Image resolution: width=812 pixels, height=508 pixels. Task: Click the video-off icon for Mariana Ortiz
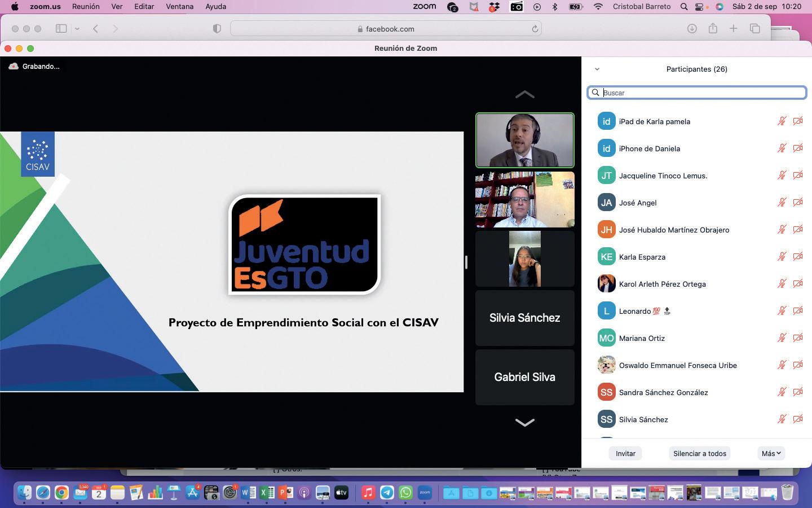point(798,338)
